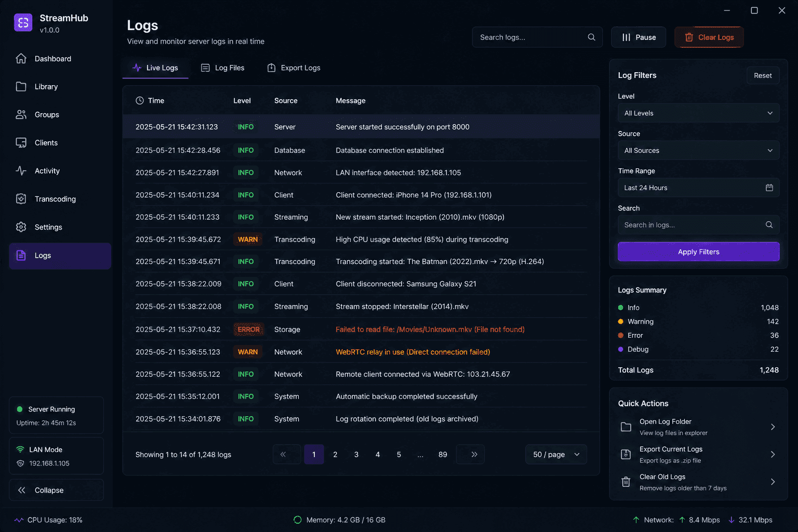Go to page 5 of logs
The image size is (798, 532).
[399, 454]
